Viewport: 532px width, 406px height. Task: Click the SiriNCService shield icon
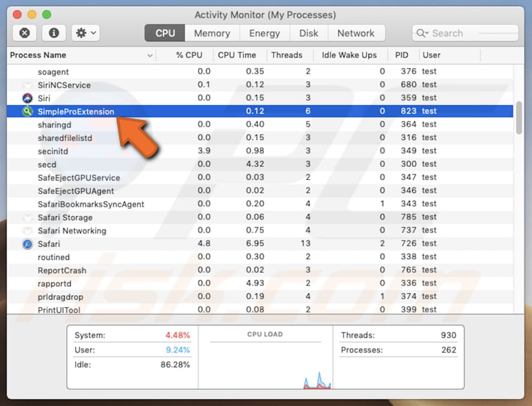(x=27, y=85)
